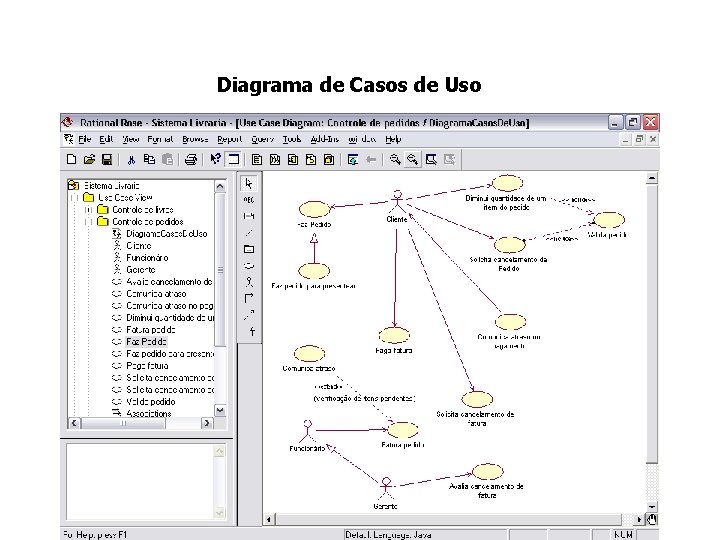Screen dimensions: 720x540
Task: Select the Selection arrow tool in toolbox
Action: pos(249,183)
